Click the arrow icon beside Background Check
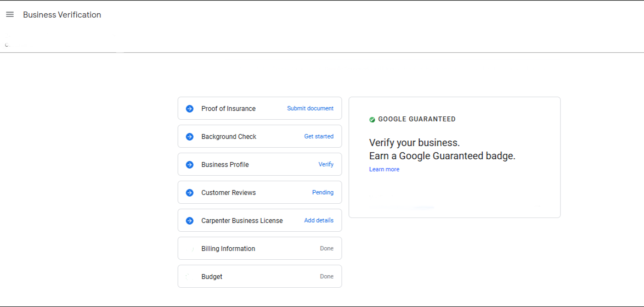The image size is (644, 307). [190, 137]
